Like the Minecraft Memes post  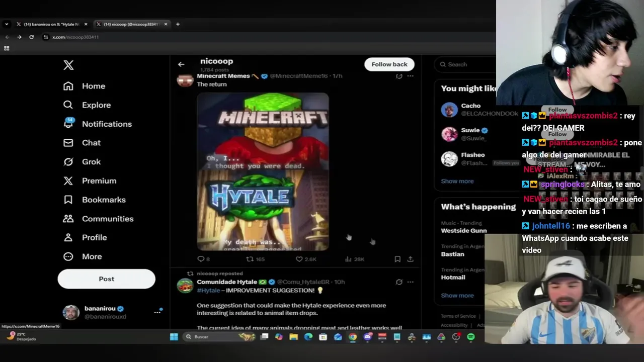click(x=306, y=259)
